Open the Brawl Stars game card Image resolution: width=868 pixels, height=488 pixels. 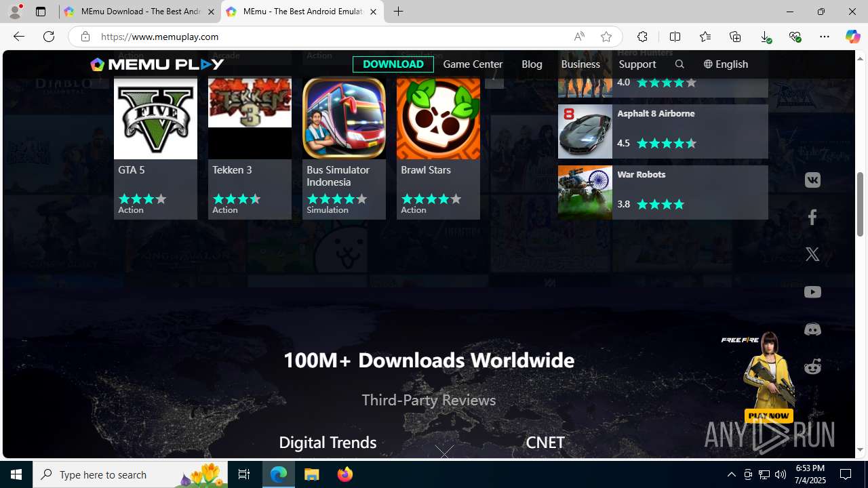click(x=438, y=148)
